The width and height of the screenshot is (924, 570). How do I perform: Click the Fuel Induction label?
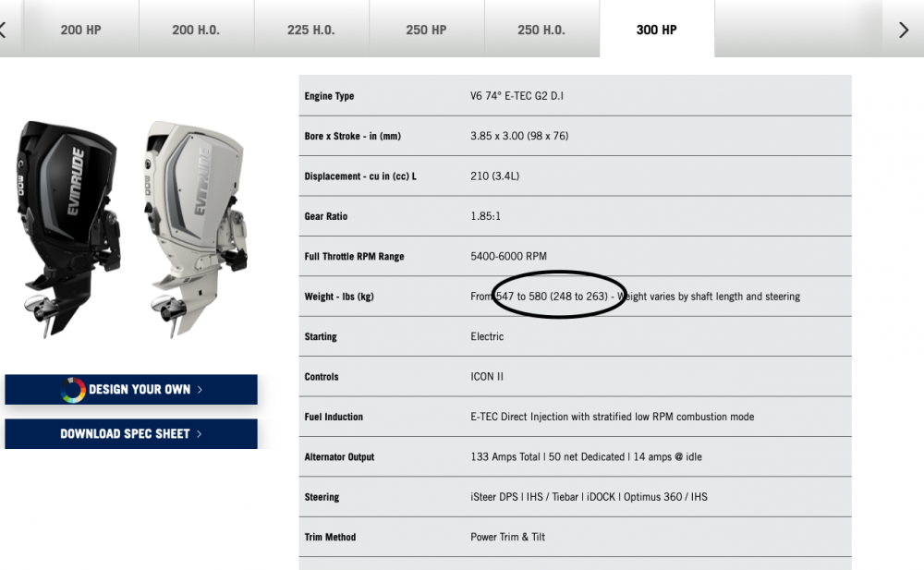click(334, 417)
